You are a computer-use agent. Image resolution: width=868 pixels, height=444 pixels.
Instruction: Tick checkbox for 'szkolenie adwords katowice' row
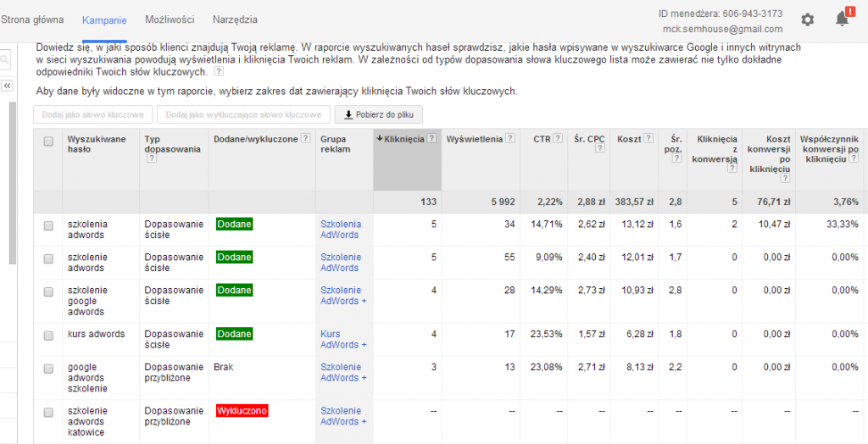tap(48, 411)
